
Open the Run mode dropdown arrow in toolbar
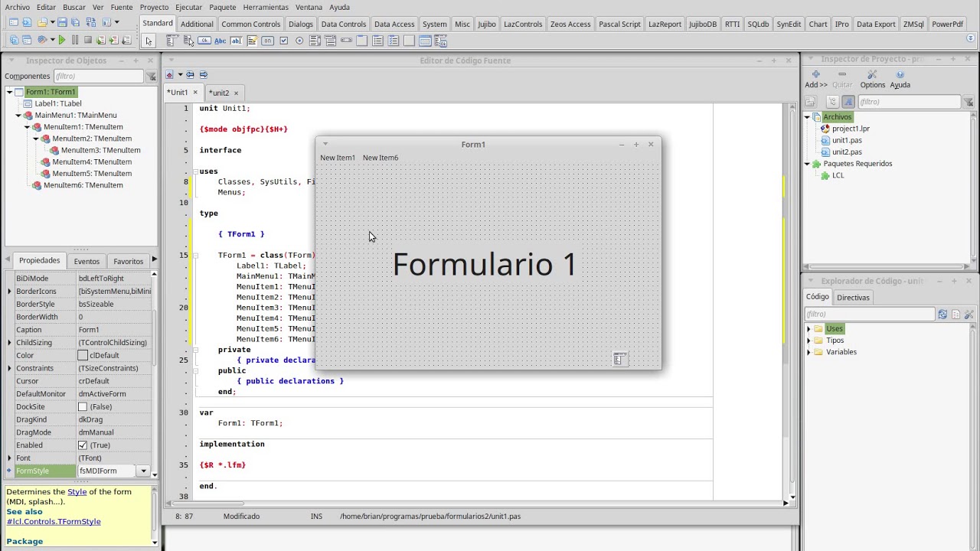point(52,40)
